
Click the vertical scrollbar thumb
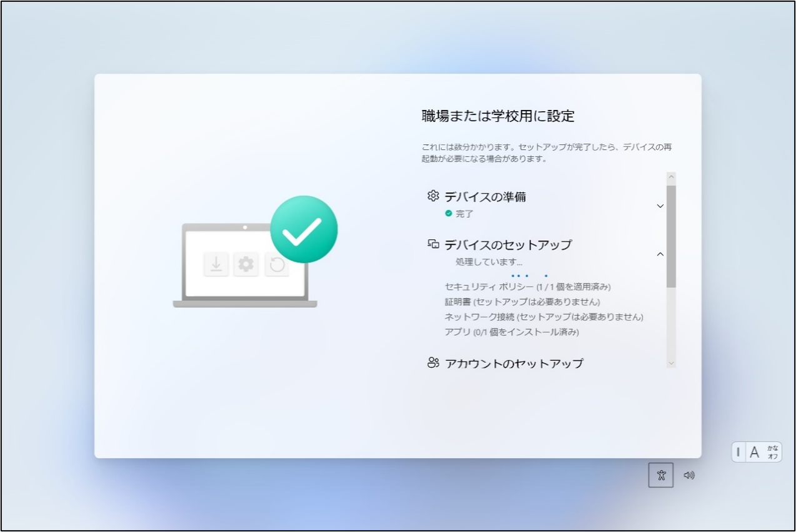point(672,237)
